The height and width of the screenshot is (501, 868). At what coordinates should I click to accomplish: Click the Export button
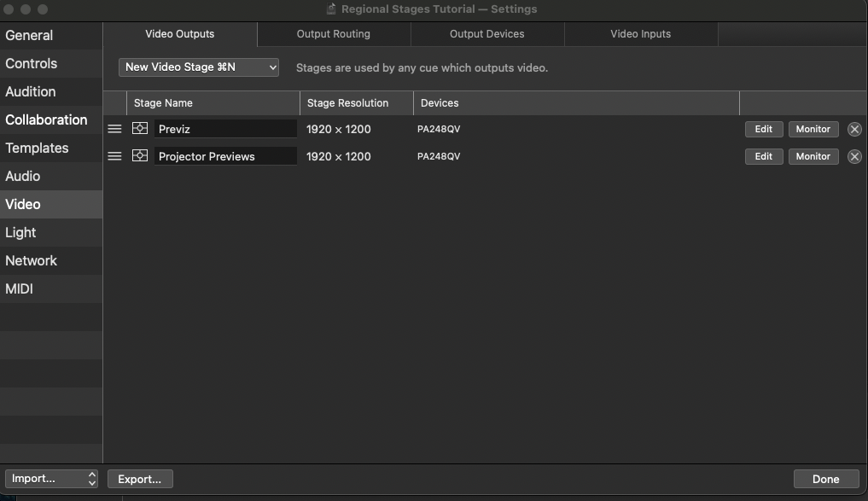pos(140,479)
